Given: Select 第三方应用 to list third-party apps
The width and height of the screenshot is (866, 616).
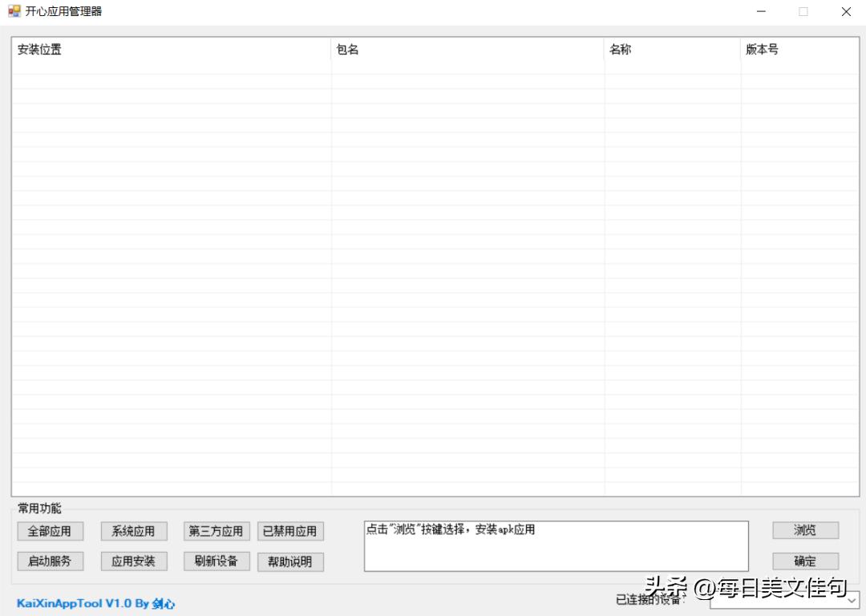Looking at the screenshot, I should point(216,531).
